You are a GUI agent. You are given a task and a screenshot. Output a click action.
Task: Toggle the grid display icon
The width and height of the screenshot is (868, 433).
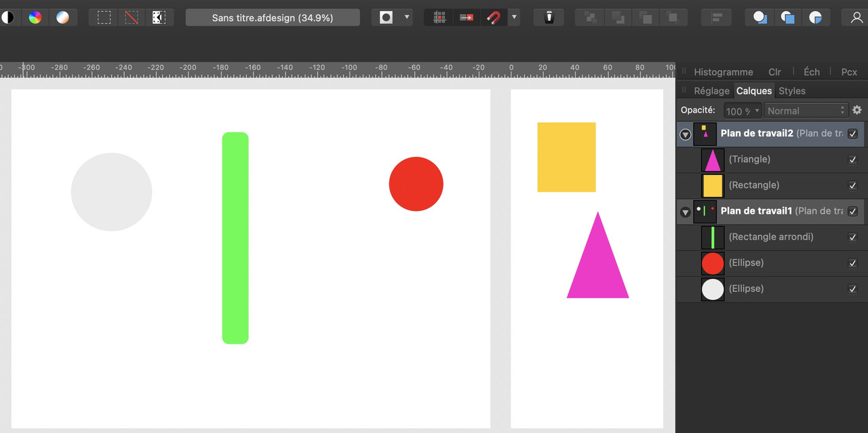[x=439, y=18]
